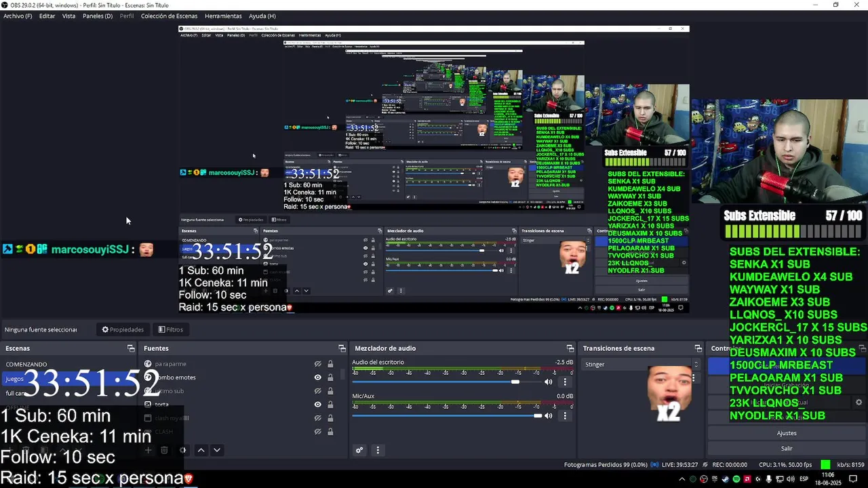Open Mic/Aux three-dot options

565,415
